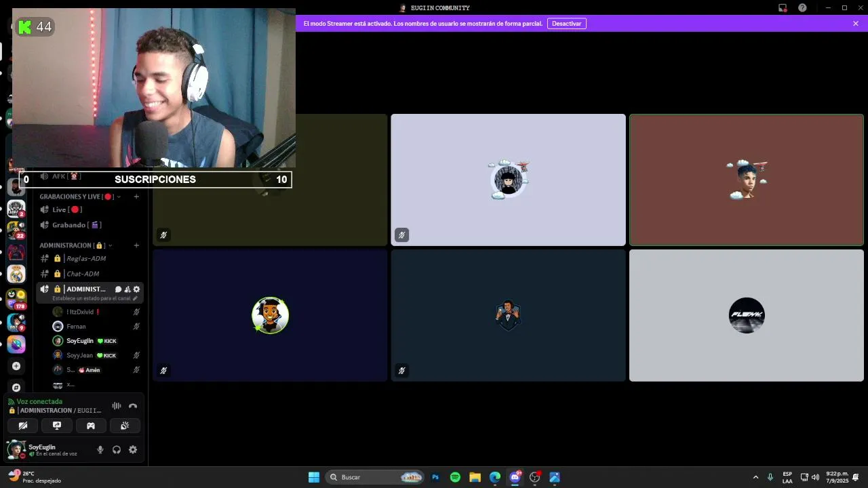Focus the green-bordered speaking participant tile

pyautogui.click(x=747, y=180)
